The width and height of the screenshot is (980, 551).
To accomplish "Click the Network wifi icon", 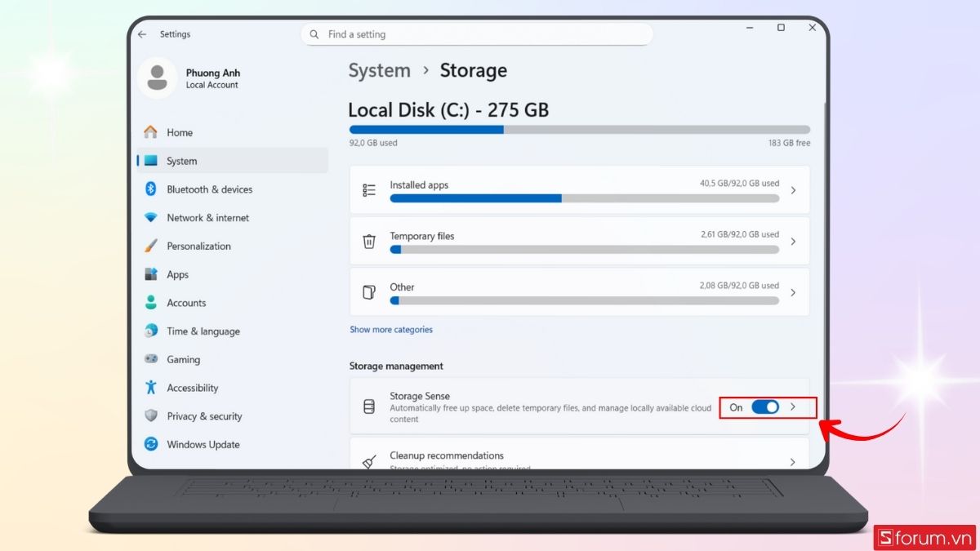I will pos(150,218).
